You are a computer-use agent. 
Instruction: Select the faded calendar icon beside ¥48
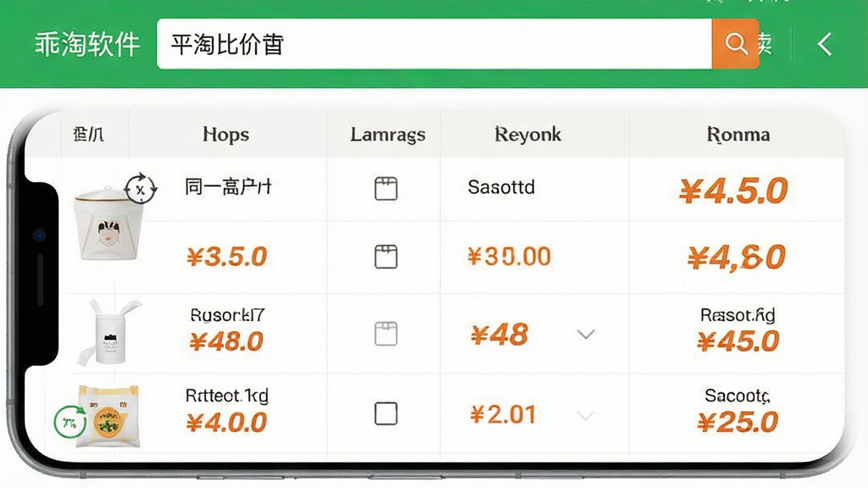(x=386, y=334)
